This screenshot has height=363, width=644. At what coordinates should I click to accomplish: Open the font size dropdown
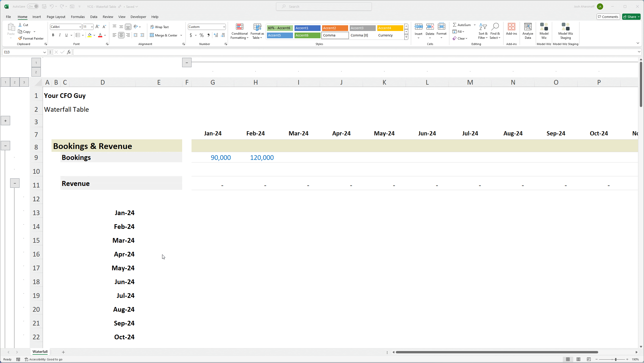click(91, 27)
